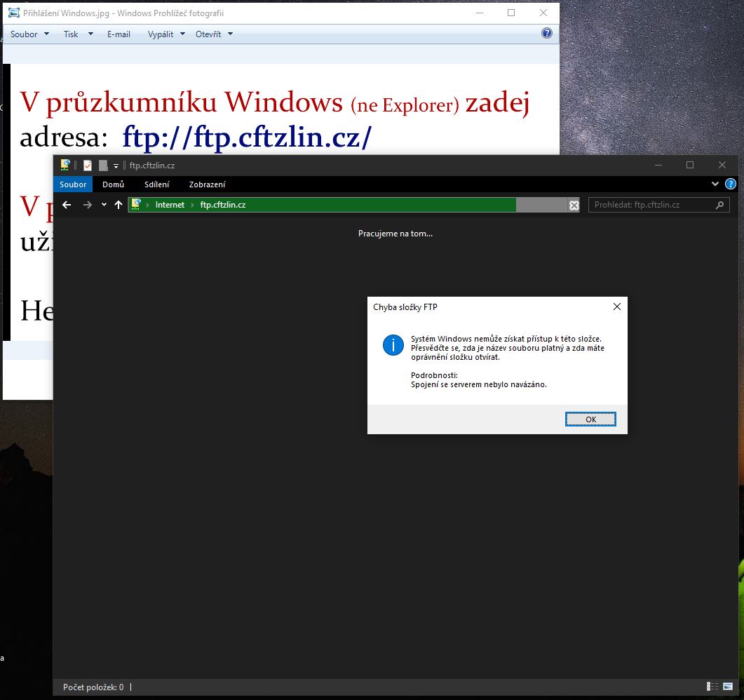Click the 'Pracujeme na tom...' text
This screenshot has width=744, height=700.
click(395, 234)
